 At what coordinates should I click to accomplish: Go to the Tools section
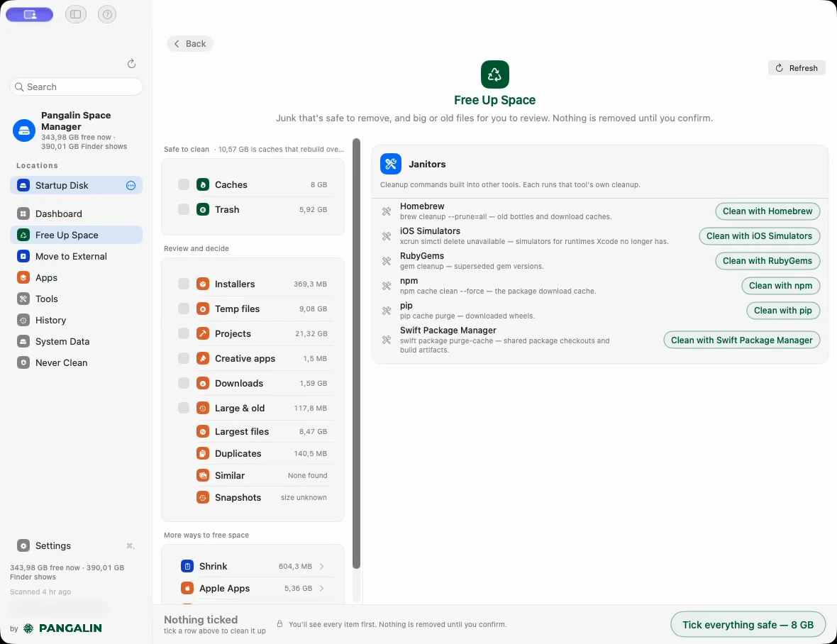pyautogui.click(x=77, y=299)
